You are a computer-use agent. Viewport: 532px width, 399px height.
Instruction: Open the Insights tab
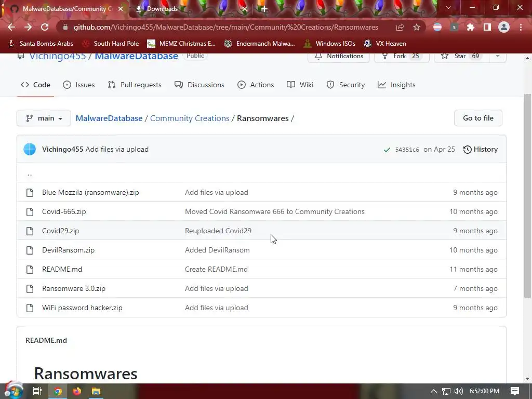pyautogui.click(x=396, y=85)
